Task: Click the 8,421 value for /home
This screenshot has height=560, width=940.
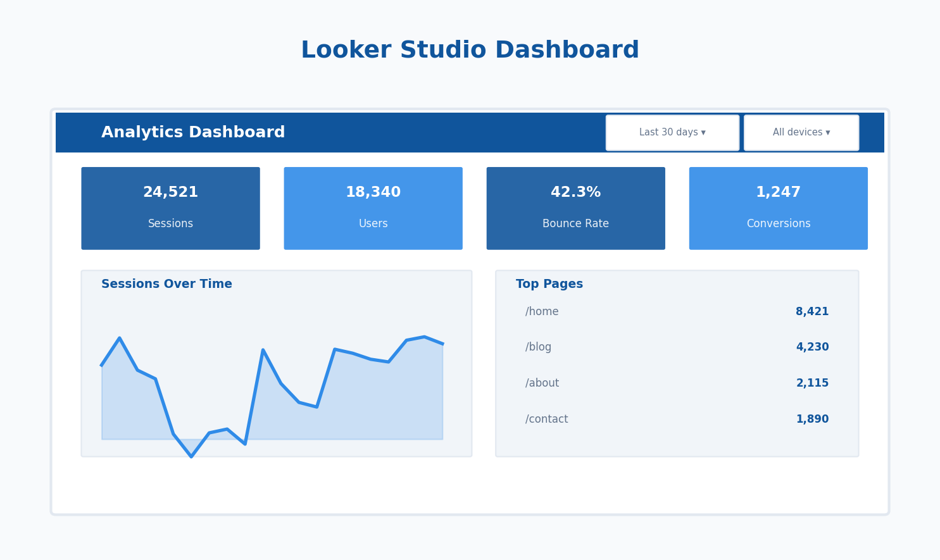Action: coord(812,311)
